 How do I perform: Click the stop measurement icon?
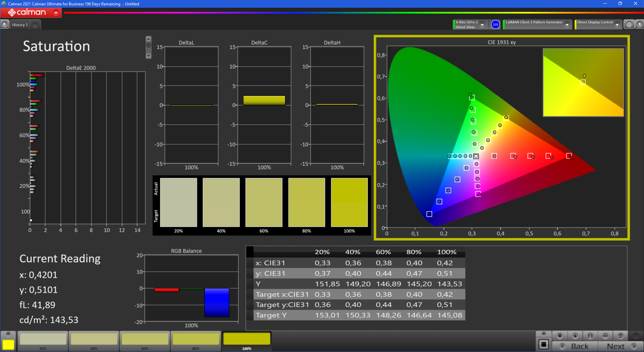559,336
